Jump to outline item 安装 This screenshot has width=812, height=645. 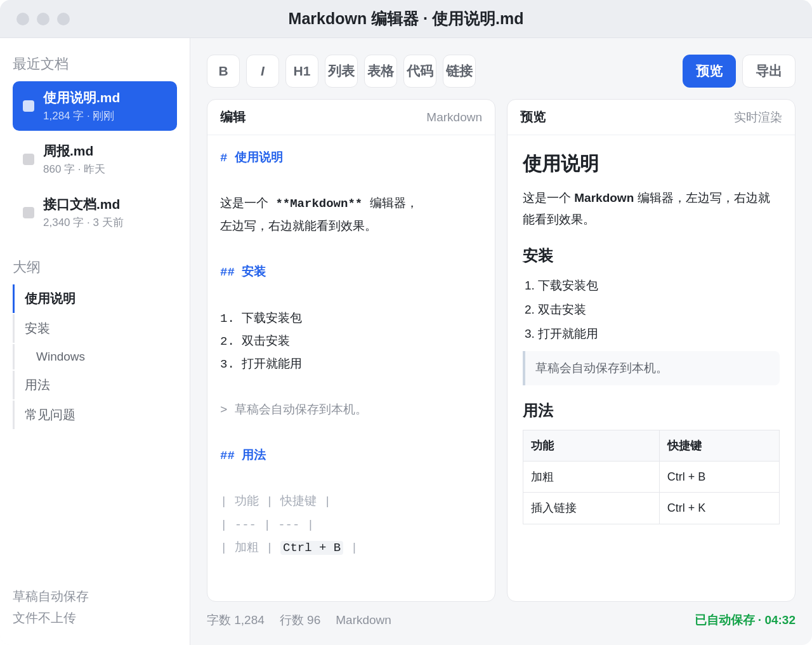tap(95, 328)
